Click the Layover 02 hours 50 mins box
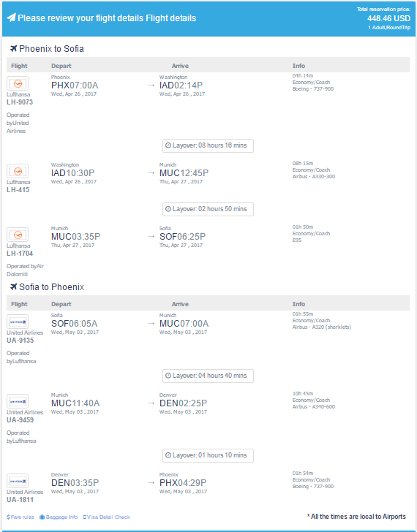The width and height of the screenshot is (417, 532). 208,209
